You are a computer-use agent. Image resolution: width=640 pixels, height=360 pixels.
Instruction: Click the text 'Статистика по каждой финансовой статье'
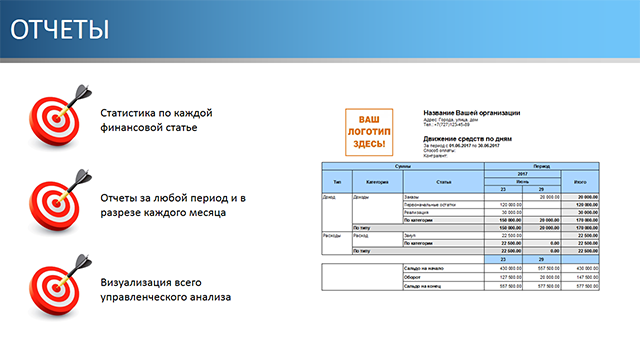pyautogui.click(x=156, y=120)
